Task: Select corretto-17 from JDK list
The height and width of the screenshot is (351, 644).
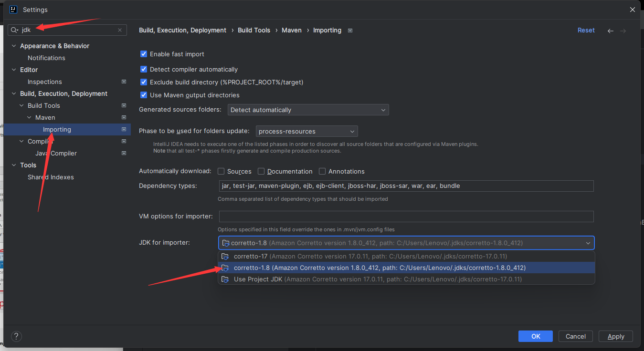Action: pos(406,256)
